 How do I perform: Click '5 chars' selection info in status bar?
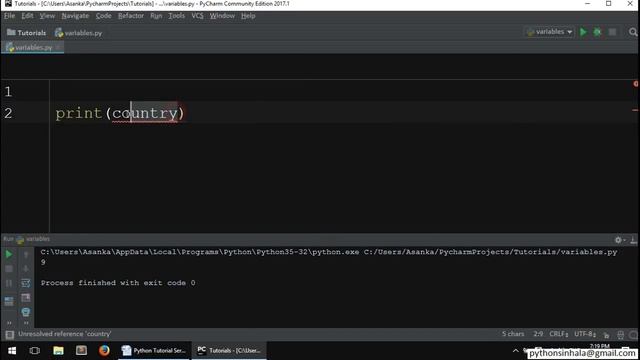(x=513, y=334)
